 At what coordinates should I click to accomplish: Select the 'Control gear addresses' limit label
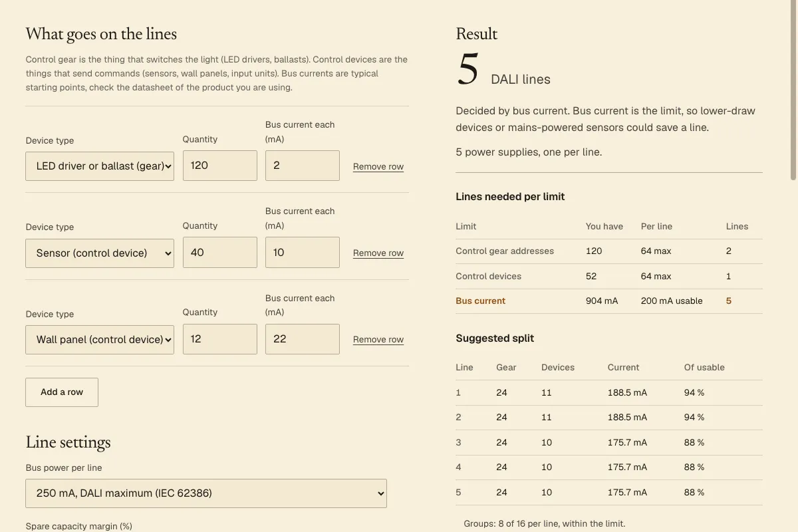pos(505,251)
